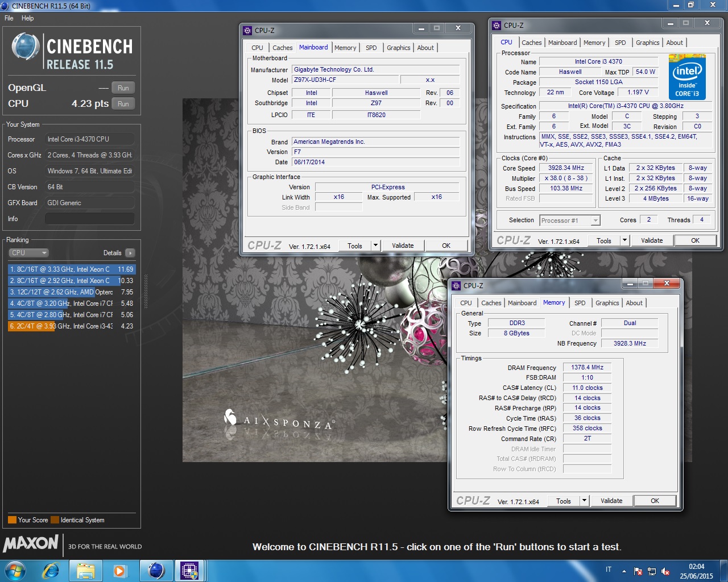Viewport: 728px width, 582px height.
Task: Switch to Cinebench taskbar icon
Action: (156, 571)
